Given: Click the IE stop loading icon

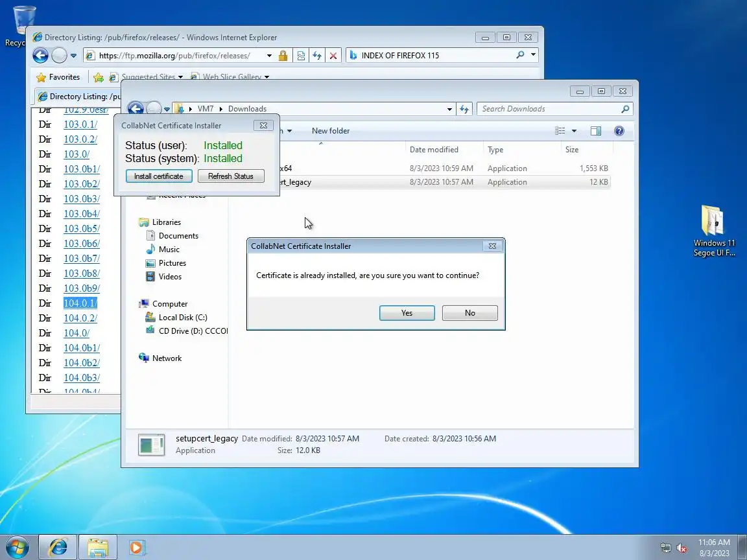Looking at the screenshot, I should pos(333,56).
